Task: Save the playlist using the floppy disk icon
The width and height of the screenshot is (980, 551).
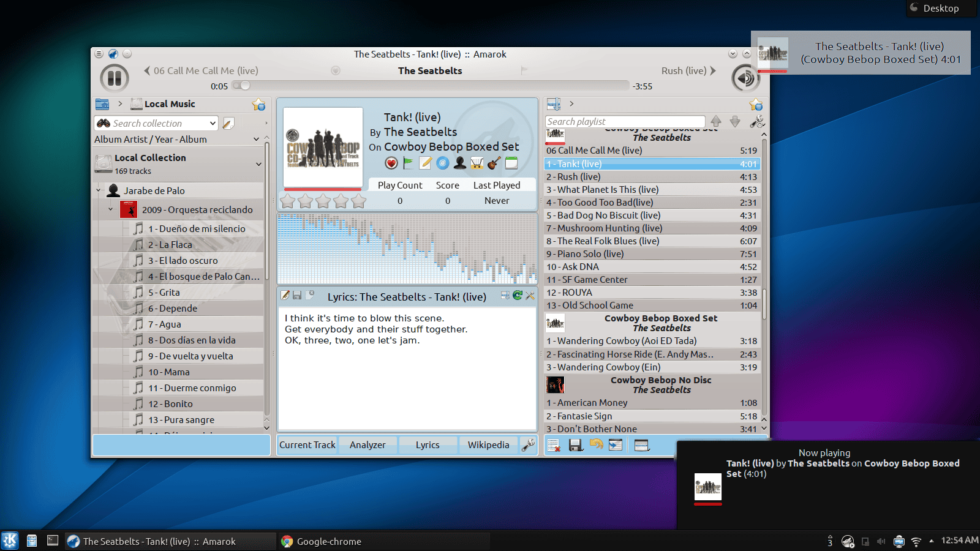Action: (576, 445)
